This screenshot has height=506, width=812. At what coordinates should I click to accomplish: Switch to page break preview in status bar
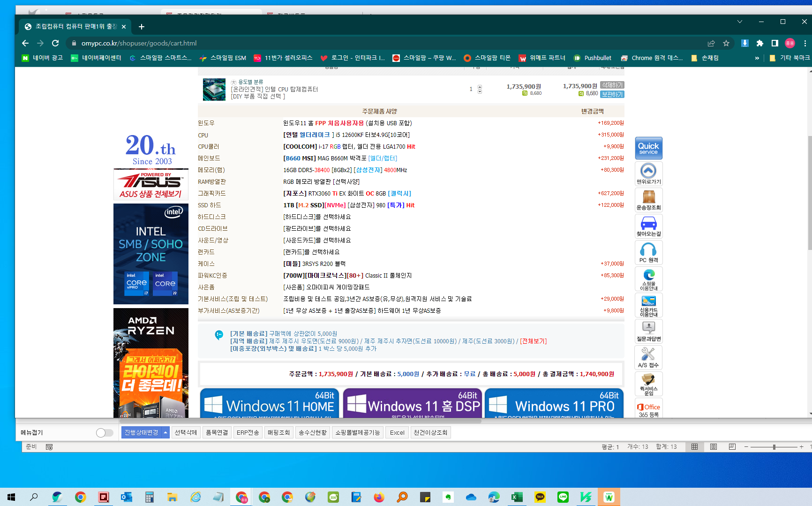[x=732, y=447]
